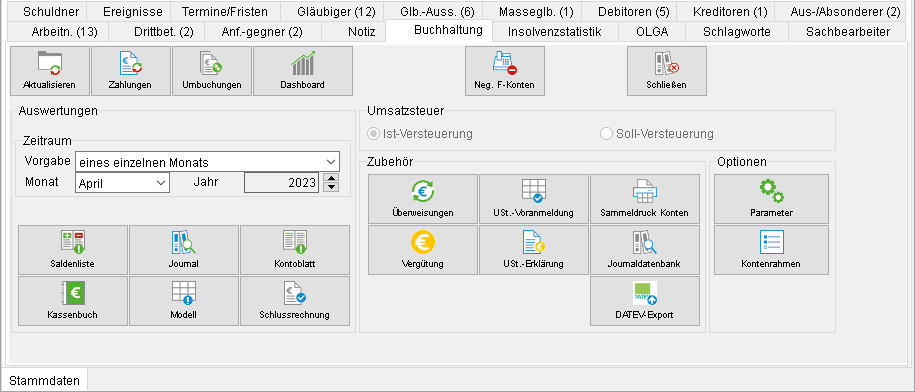Open the Insolvenzstatistik tab

click(555, 32)
